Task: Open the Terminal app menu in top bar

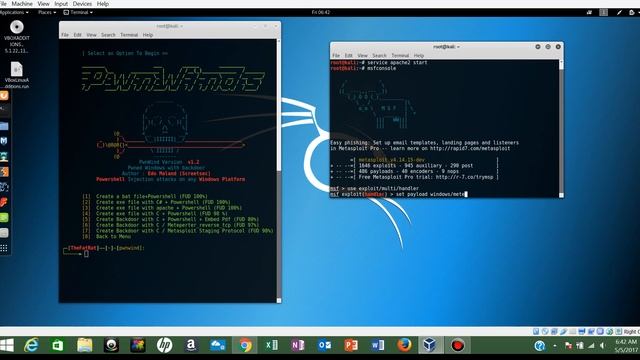Action: (x=78, y=12)
